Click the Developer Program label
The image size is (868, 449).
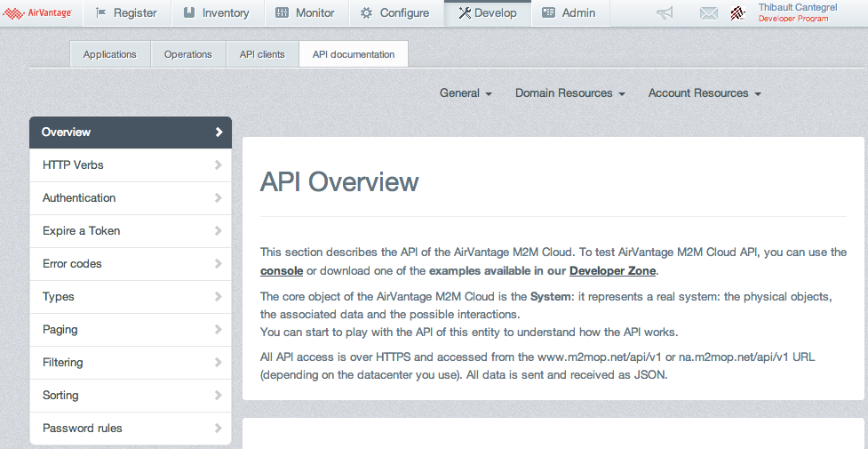pyautogui.click(x=793, y=19)
